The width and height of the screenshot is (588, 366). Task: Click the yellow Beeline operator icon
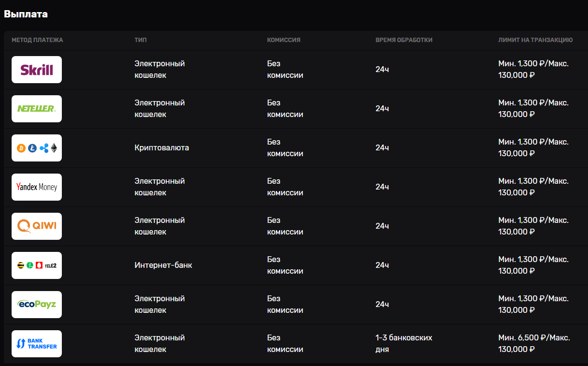click(x=21, y=265)
